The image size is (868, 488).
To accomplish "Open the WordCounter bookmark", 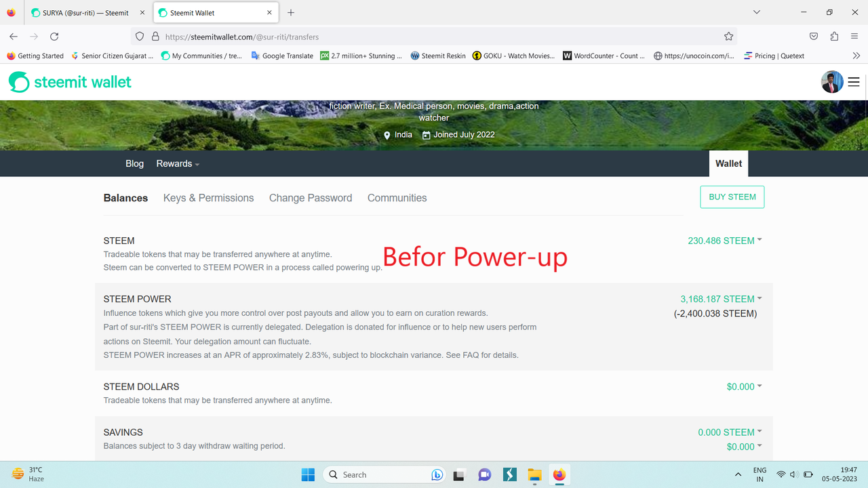I will pyautogui.click(x=605, y=56).
